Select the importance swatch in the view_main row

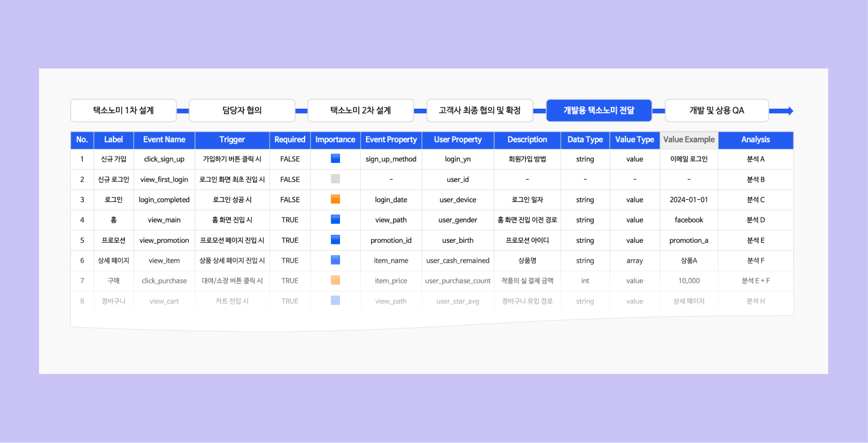(335, 220)
